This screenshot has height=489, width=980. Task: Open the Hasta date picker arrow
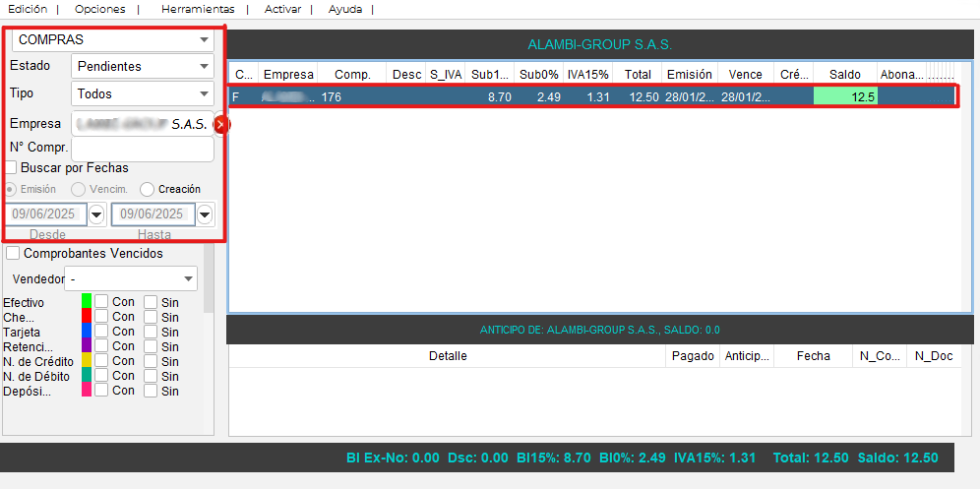(205, 214)
